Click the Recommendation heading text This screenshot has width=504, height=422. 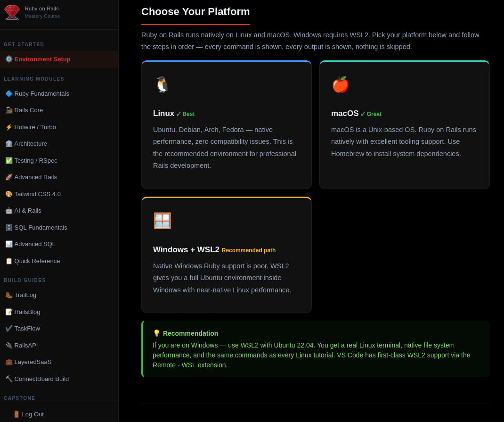tap(190, 333)
